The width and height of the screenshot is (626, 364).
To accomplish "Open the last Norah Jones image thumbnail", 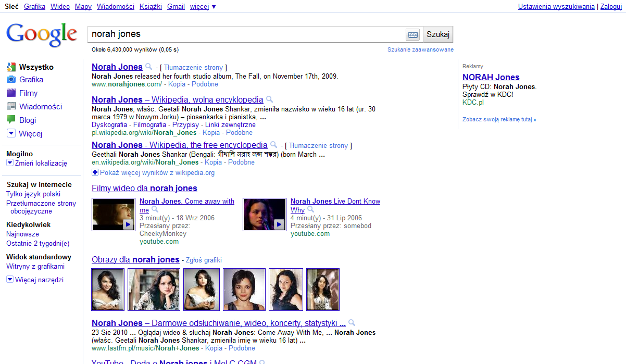I will click(x=323, y=290).
